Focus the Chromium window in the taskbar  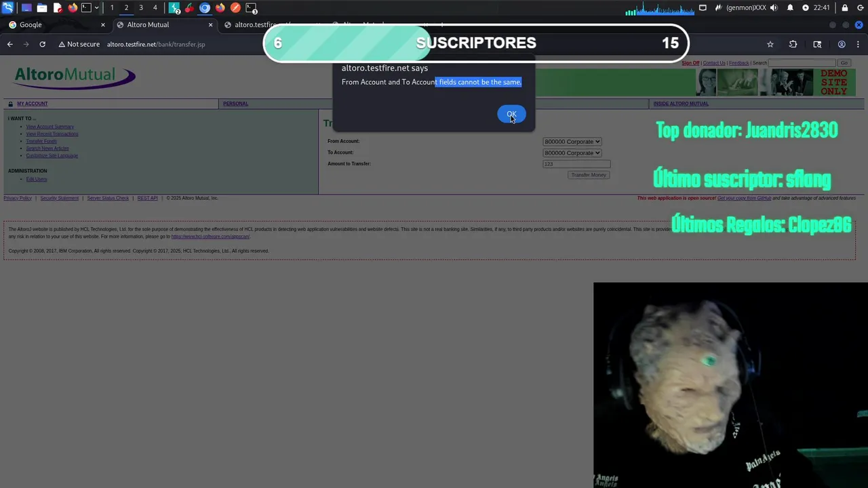pyautogui.click(x=205, y=8)
